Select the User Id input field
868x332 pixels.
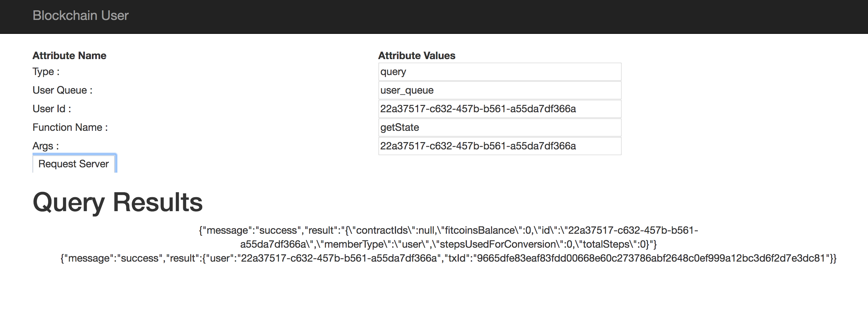[499, 109]
